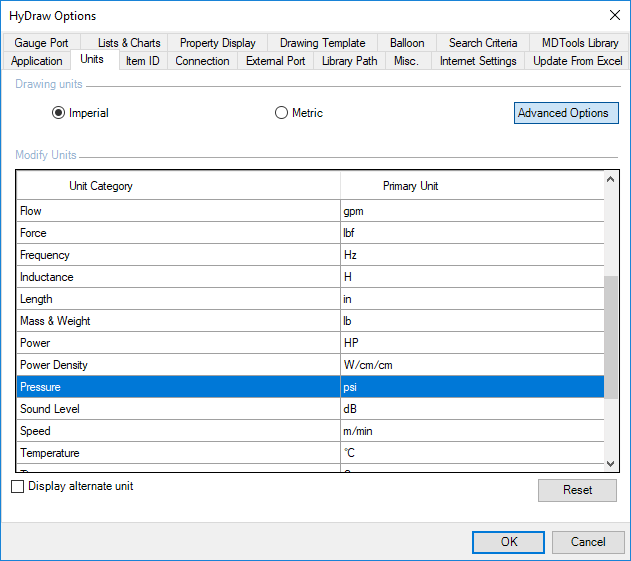Click the H unit cell for Inductance
The height and width of the screenshot is (561, 631).
pos(472,277)
